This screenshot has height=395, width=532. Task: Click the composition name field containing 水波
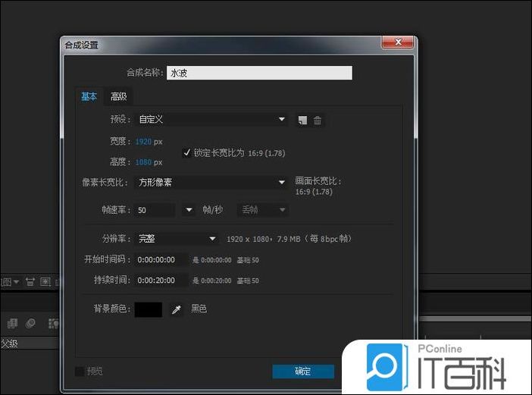(259, 73)
